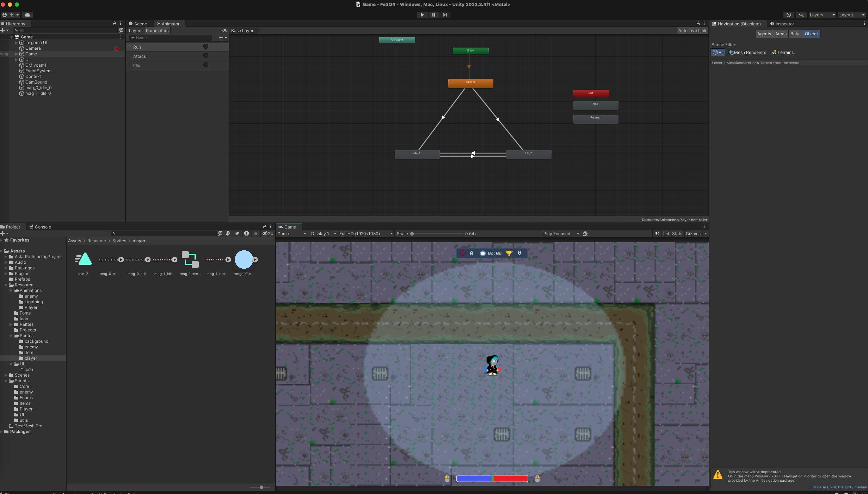Click the Hierarchy search field

click(x=65, y=30)
